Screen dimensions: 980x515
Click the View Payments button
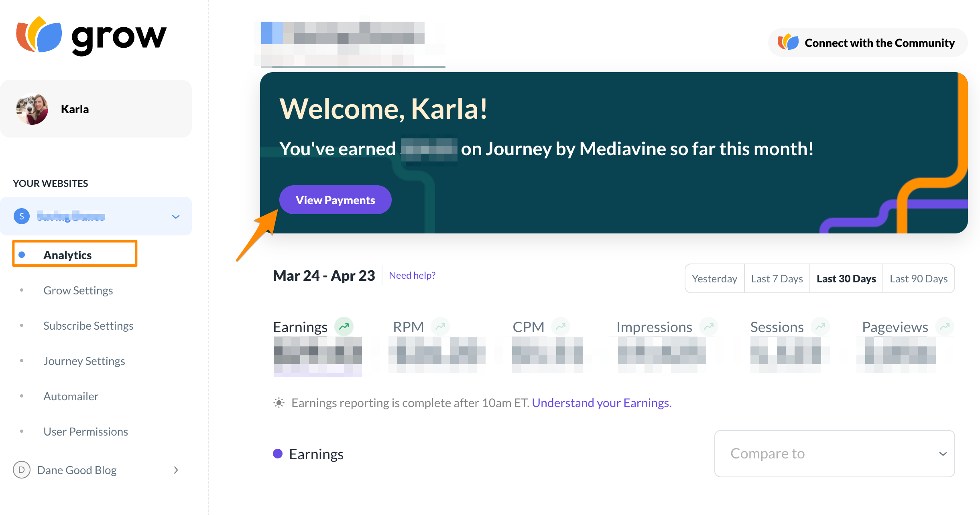pyautogui.click(x=335, y=200)
